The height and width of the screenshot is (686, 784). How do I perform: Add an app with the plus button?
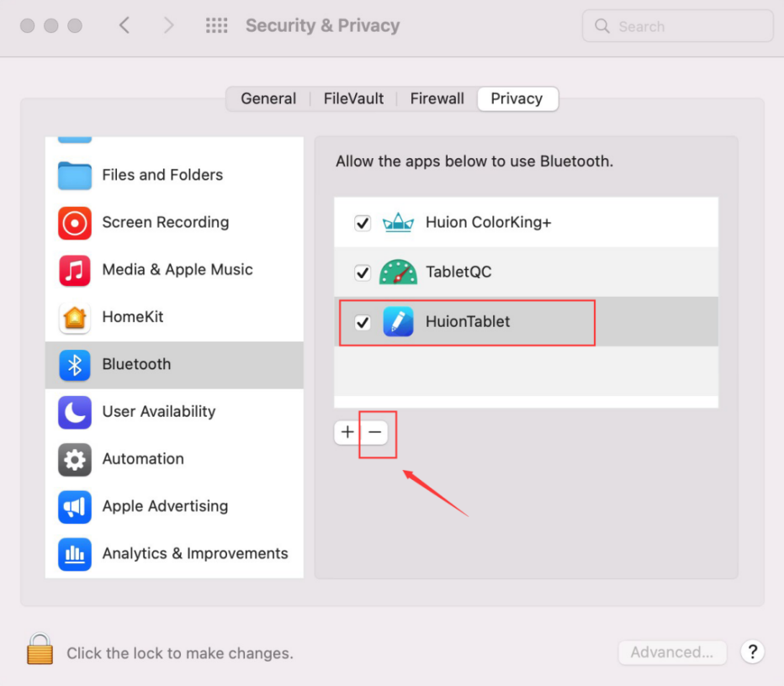click(x=347, y=431)
